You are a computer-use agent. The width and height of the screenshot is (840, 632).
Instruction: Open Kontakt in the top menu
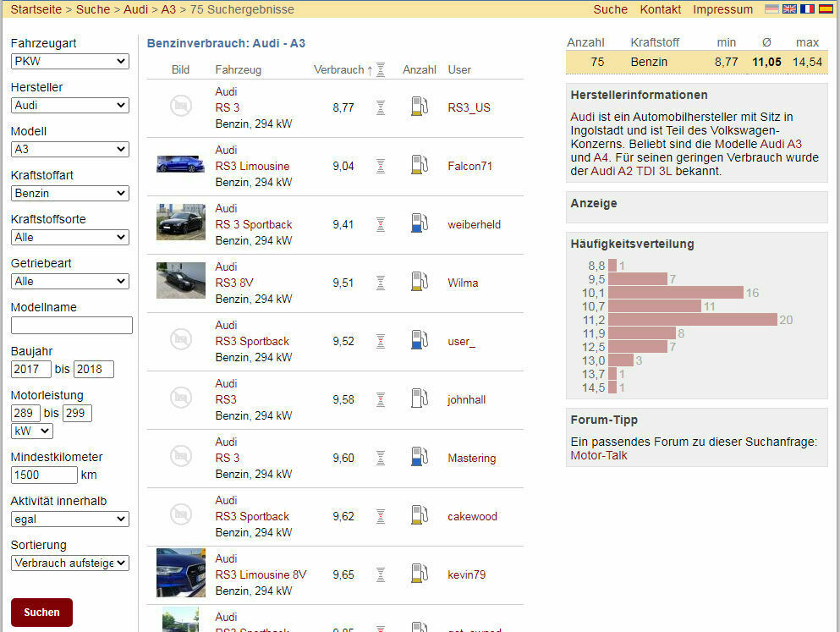pyautogui.click(x=660, y=10)
